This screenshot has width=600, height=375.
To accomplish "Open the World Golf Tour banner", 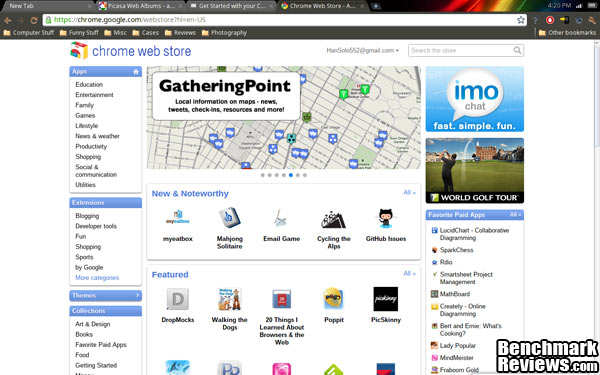I will pyautogui.click(x=474, y=171).
